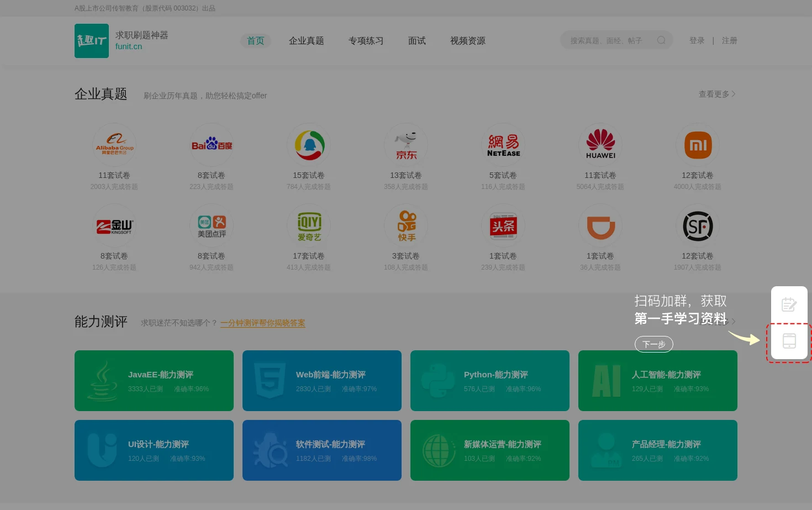Image resolution: width=812 pixels, height=510 pixels.
Task: Open the iQIYI company logo
Action: pyautogui.click(x=309, y=225)
